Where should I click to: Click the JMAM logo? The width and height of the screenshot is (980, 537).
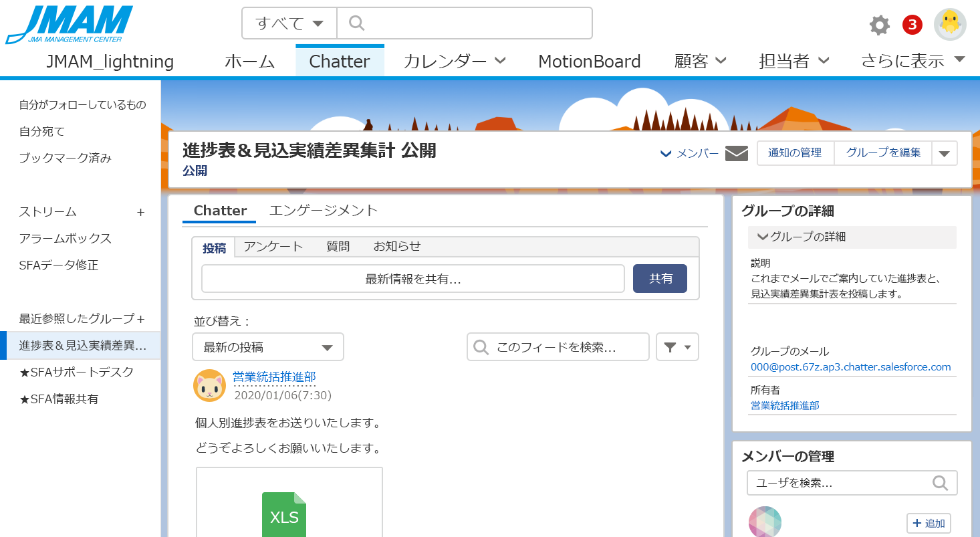(x=70, y=25)
